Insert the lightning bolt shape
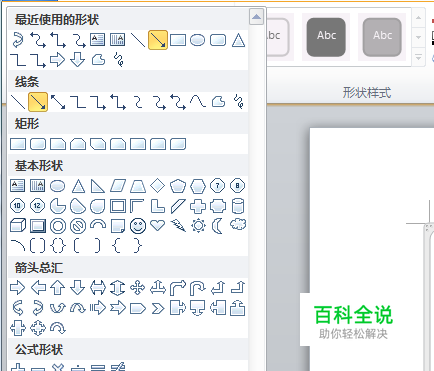This screenshot has height=371, width=434. [178, 226]
